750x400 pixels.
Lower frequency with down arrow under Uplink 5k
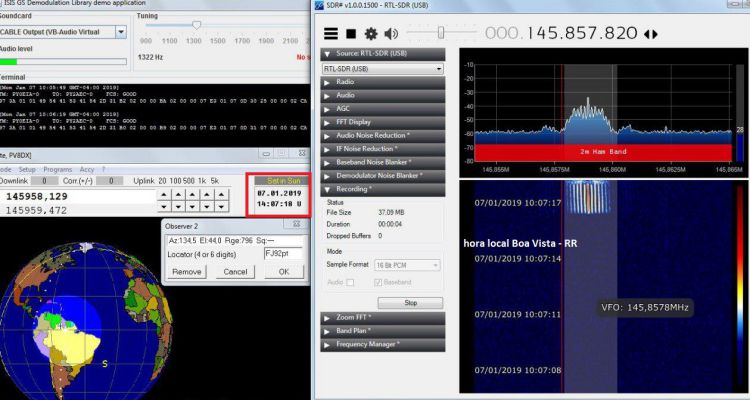tap(221, 207)
